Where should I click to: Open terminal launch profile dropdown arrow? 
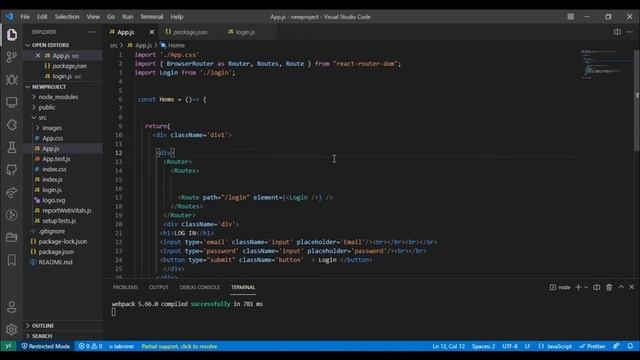586,287
